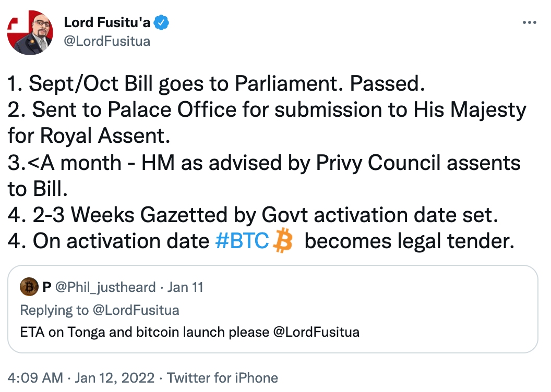Click @LordFusitua in the 'Replying to' line

pos(135,310)
